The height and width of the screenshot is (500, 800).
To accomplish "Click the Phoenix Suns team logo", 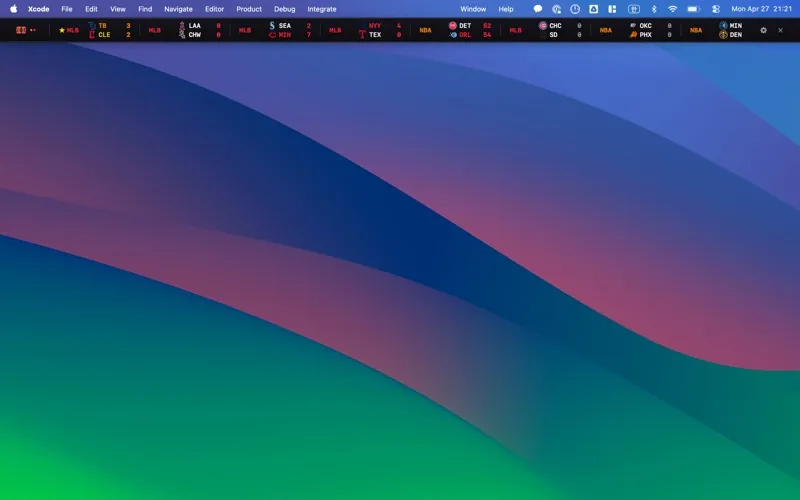I will pos(633,35).
